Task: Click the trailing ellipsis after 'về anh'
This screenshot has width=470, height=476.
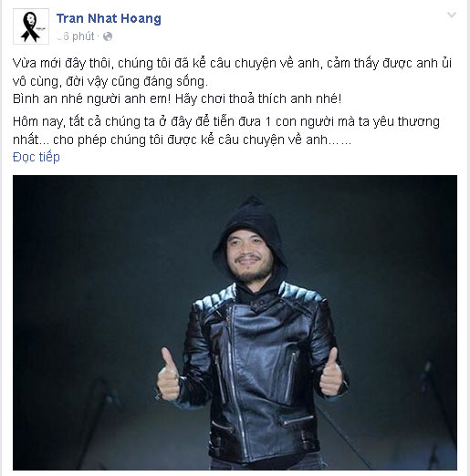Action: coord(339,140)
